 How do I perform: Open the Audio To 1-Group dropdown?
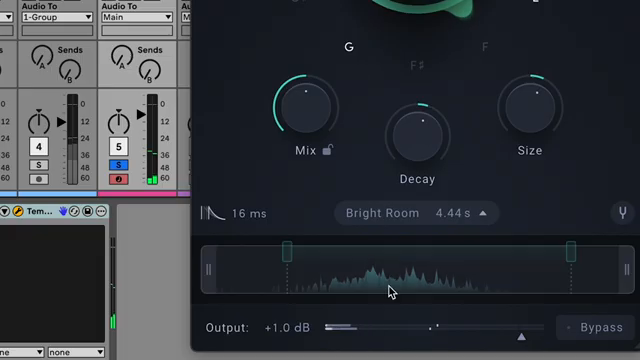57,17
